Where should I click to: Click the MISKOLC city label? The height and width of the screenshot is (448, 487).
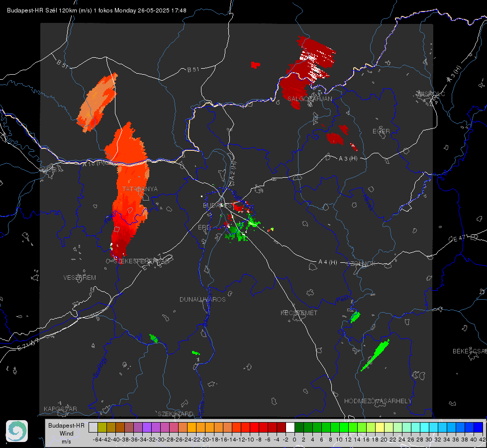[x=431, y=94]
